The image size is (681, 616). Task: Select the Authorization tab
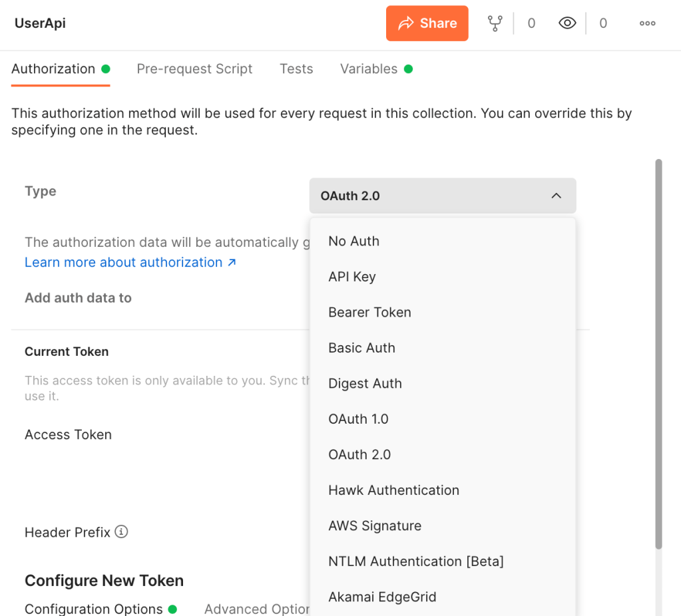coord(53,69)
